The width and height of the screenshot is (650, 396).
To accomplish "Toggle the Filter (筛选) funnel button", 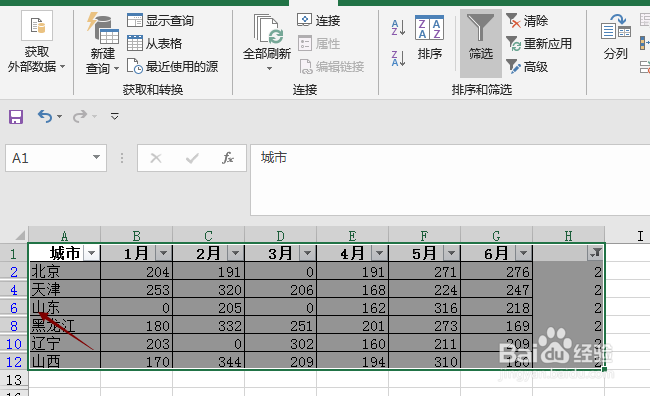I will (x=480, y=43).
